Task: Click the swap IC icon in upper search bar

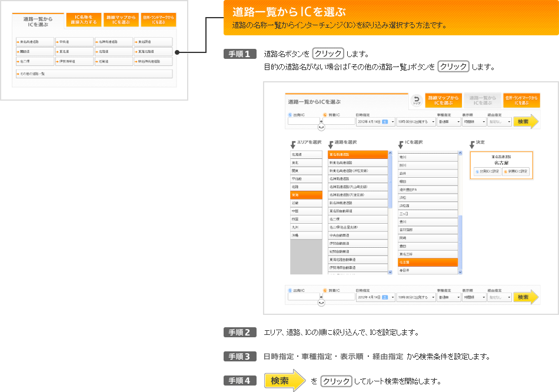Action: point(321,127)
